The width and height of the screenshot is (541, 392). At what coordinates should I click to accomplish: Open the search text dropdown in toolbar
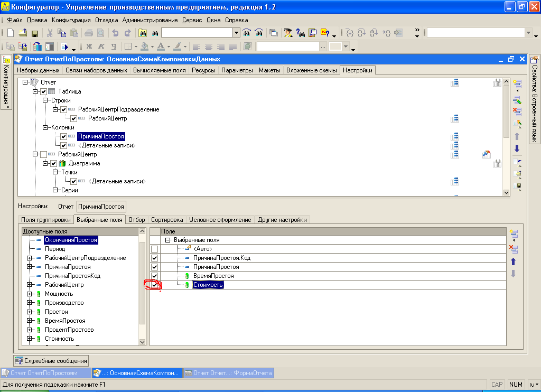[x=236, y=33]
